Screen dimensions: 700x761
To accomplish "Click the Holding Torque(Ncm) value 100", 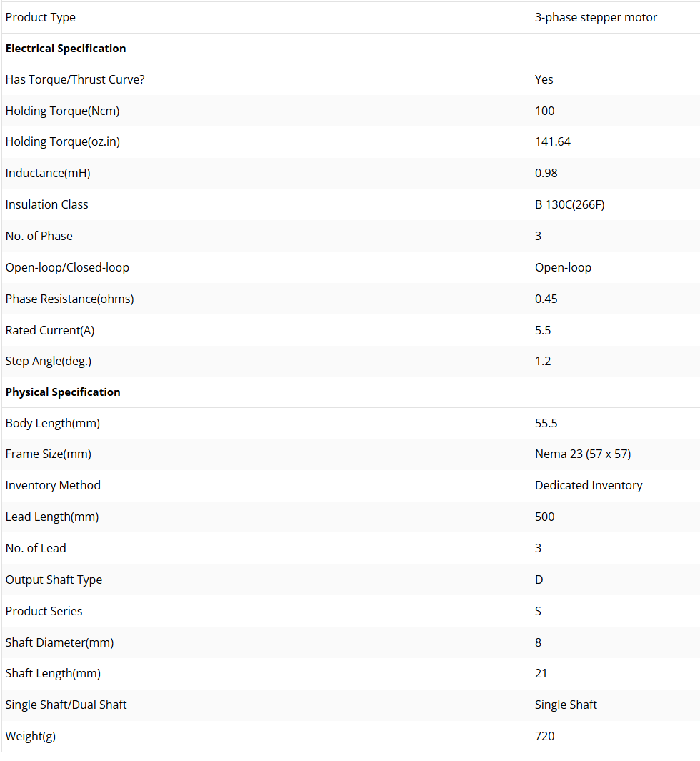I will [x=544, y=111].
